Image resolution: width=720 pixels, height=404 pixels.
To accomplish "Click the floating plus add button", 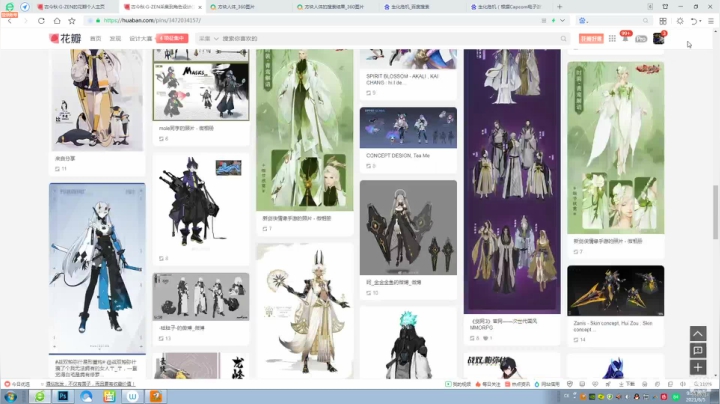I will 698,367.
